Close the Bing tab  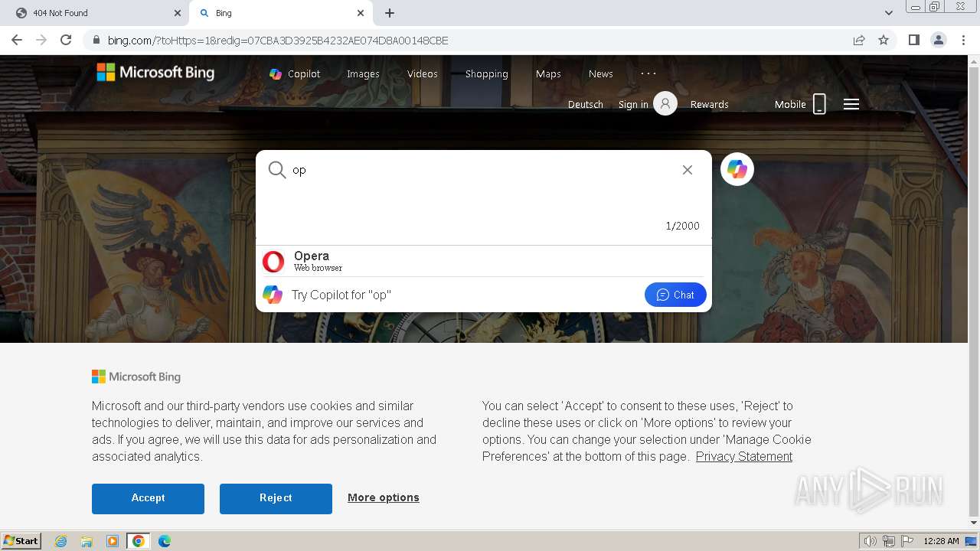tap(361, 13)
